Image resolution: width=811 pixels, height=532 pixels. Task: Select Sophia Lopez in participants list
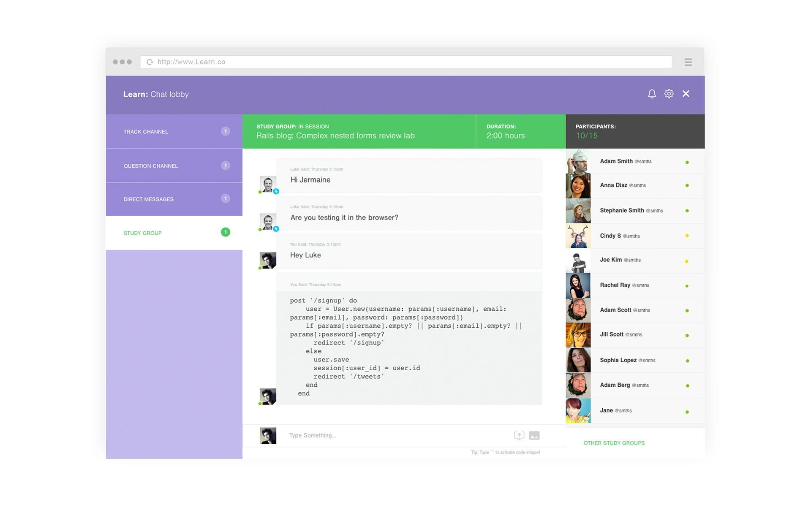point(635,360)
